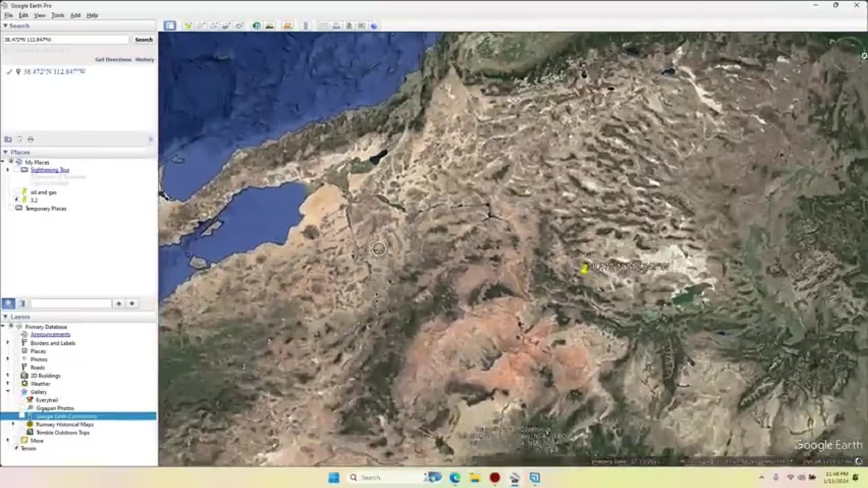Expand Borders and Labels layer
The width and height of the screenshot is (868, 488).
pos(7,343)
